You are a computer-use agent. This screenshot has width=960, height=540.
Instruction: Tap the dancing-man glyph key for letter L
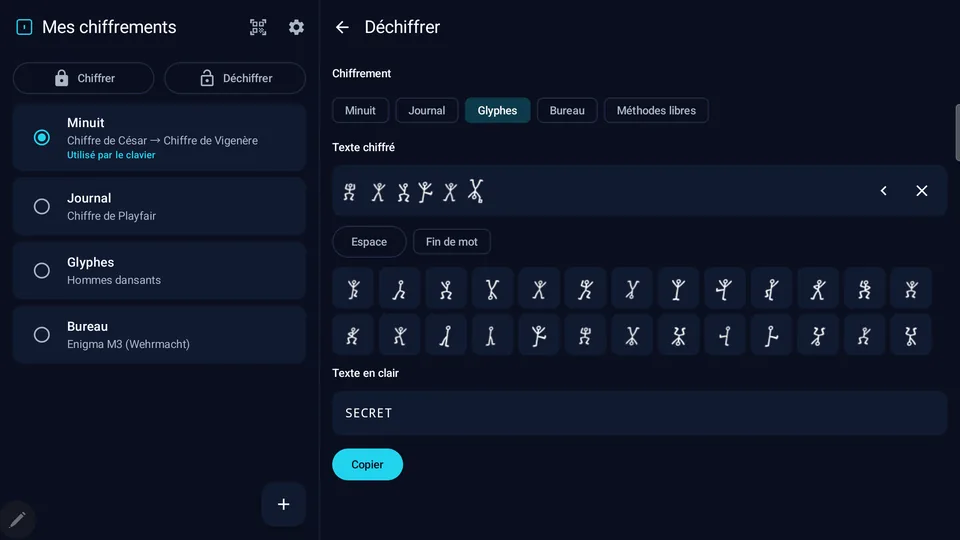pyautogui.click(x=865, y=289)
